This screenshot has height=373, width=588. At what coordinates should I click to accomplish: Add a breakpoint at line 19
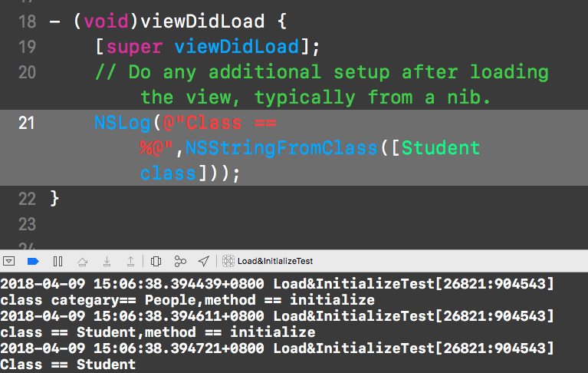[27, 47]
